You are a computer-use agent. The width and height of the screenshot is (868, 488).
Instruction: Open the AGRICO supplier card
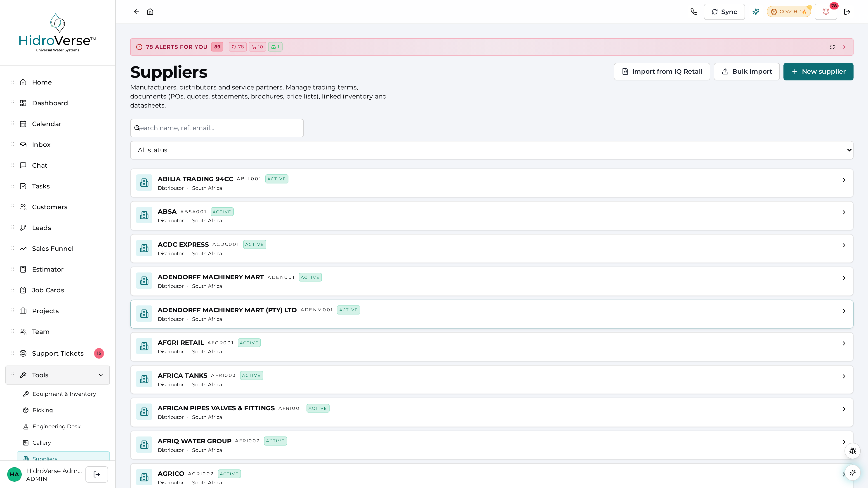[492, 476]
